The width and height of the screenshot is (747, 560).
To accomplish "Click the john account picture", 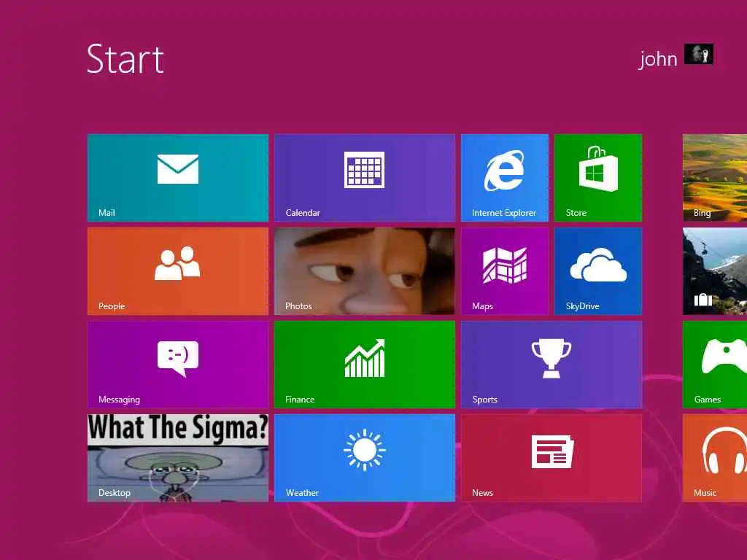I will pyautogui.click(x=698, y=54).
